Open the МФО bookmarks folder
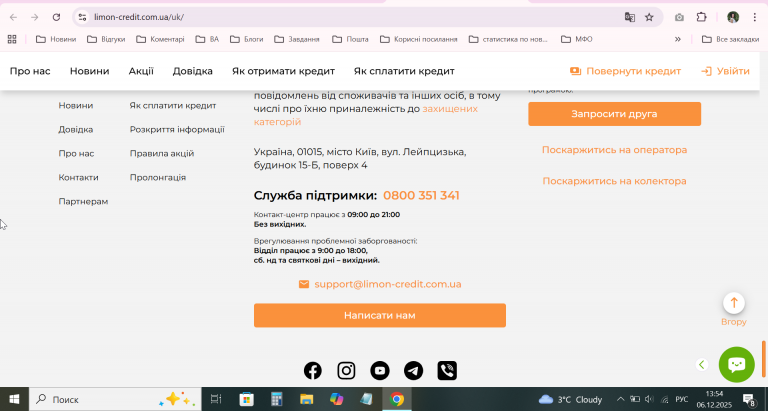The image size is (768, 411). coord(576,39)
